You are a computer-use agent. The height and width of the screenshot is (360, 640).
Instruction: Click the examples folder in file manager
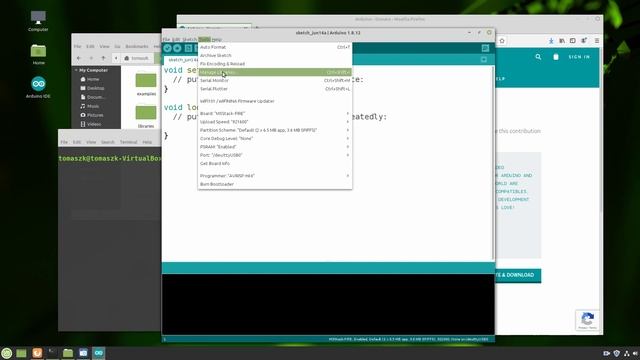[146, 84]
